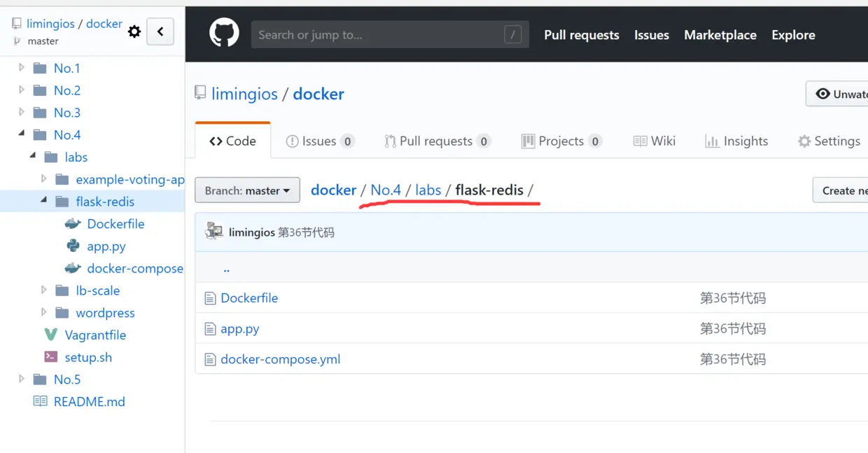
Task: Open the Code tab
Action: tap(232, 141)
